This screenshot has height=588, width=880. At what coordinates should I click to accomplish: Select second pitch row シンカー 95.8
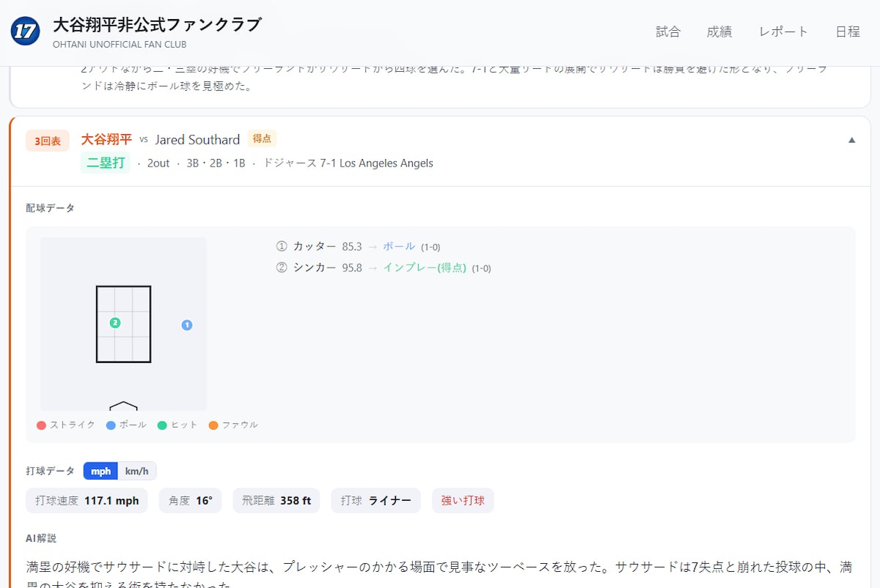tap(383, 268)
